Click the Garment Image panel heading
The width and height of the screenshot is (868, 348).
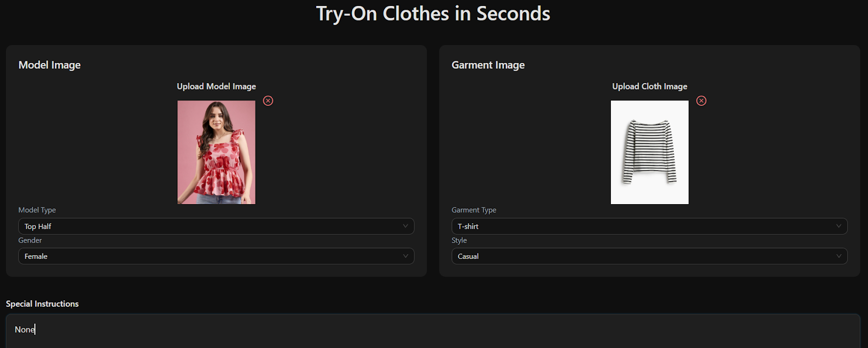[488, 65]
